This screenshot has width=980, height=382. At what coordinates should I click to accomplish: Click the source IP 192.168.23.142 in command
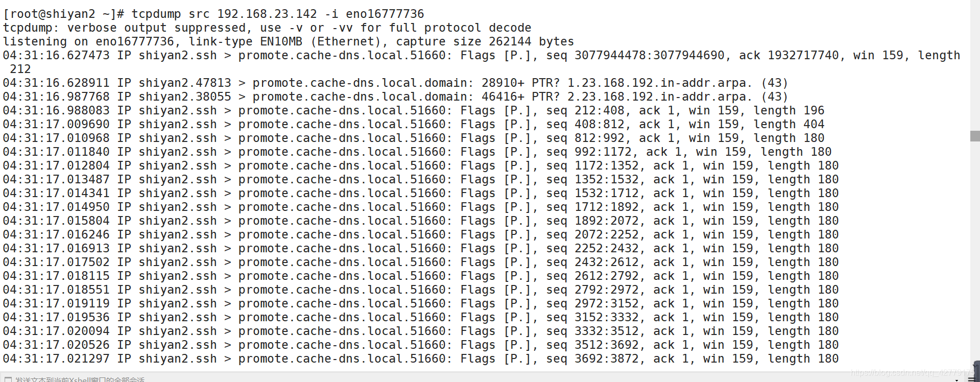tap(267, 14)
